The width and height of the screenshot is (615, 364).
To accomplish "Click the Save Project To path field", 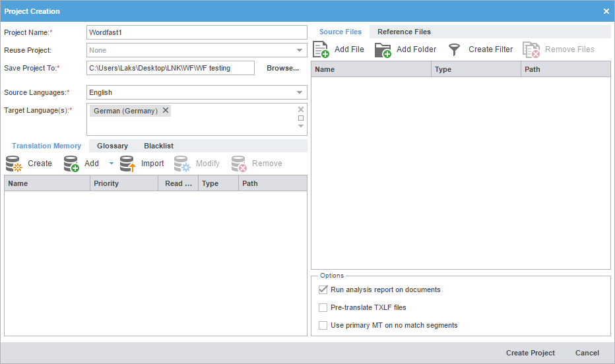I will 171,68.
